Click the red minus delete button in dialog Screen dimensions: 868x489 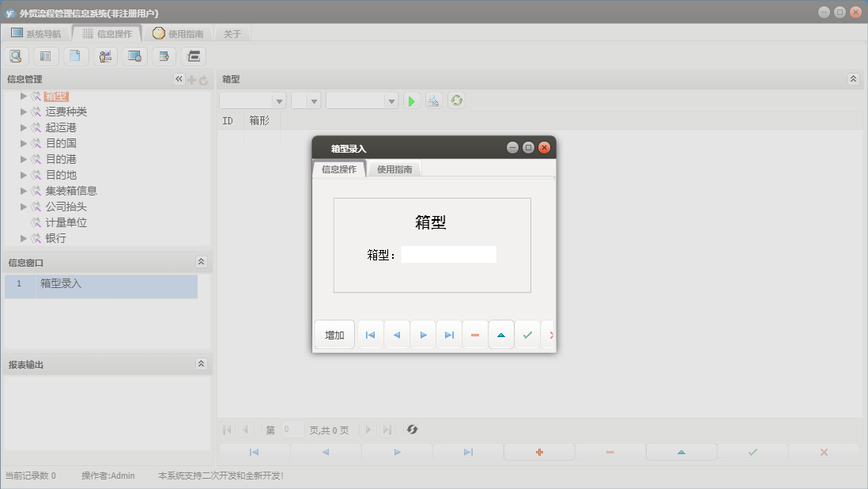[474, 335]
